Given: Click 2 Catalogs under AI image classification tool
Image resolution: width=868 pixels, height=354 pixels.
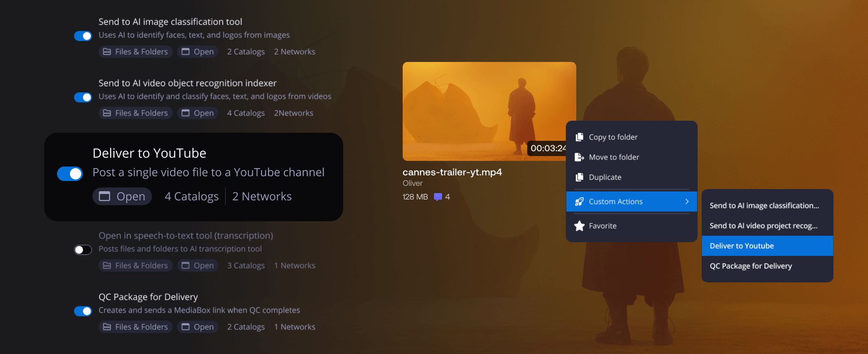Looking at the screenshot, I should [246, 52].
